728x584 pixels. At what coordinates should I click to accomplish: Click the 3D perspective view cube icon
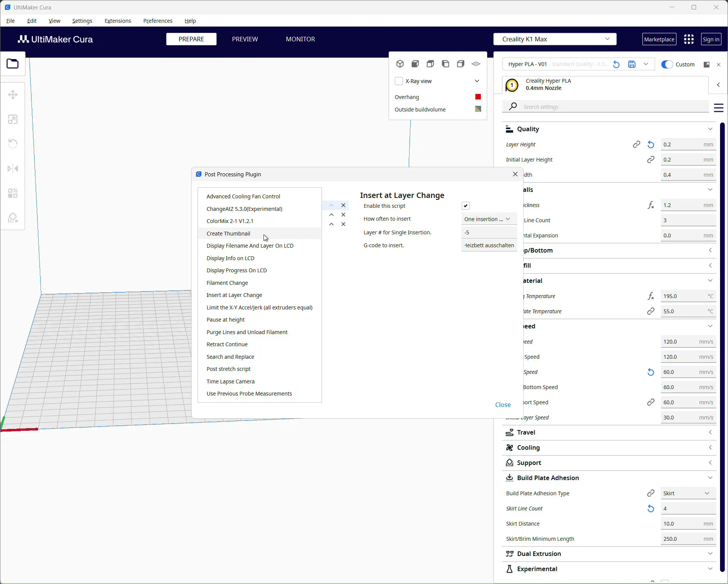[x=400, y=64]
